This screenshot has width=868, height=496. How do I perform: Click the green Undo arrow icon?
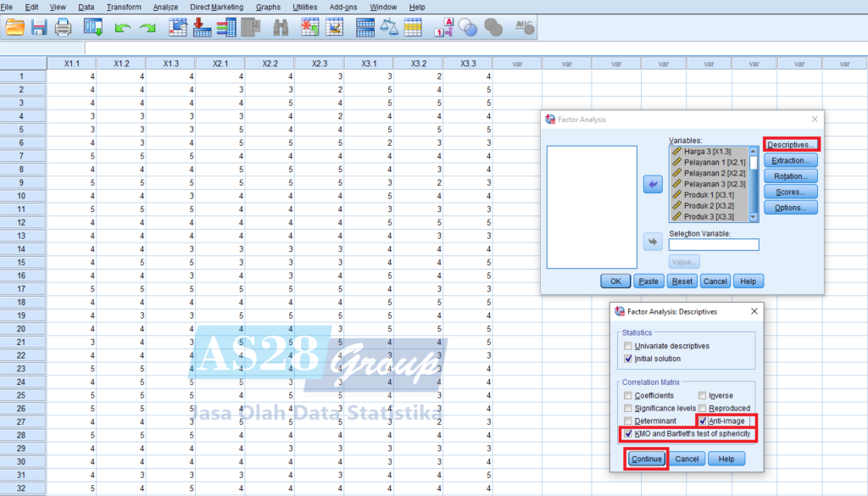[x=123, y=28]
